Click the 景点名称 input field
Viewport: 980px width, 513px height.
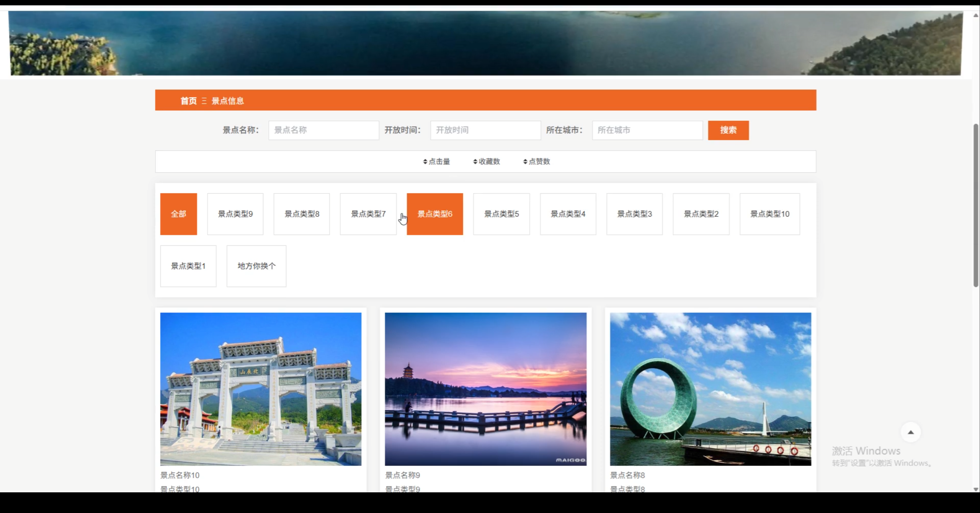[323, 130]
